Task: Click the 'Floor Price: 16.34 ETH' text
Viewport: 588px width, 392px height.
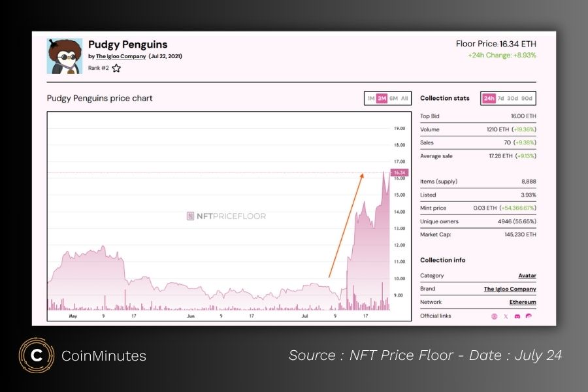Action: pos(496,44)
